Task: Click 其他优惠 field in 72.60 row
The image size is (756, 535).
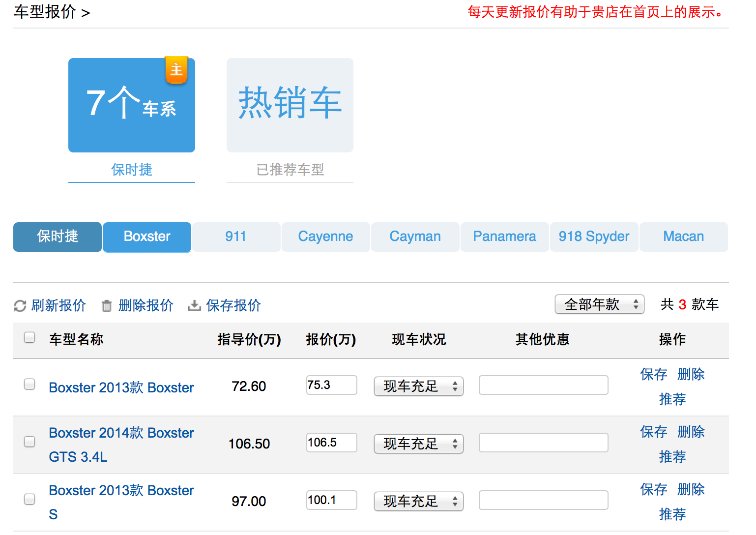Action: tap(544, 385)
